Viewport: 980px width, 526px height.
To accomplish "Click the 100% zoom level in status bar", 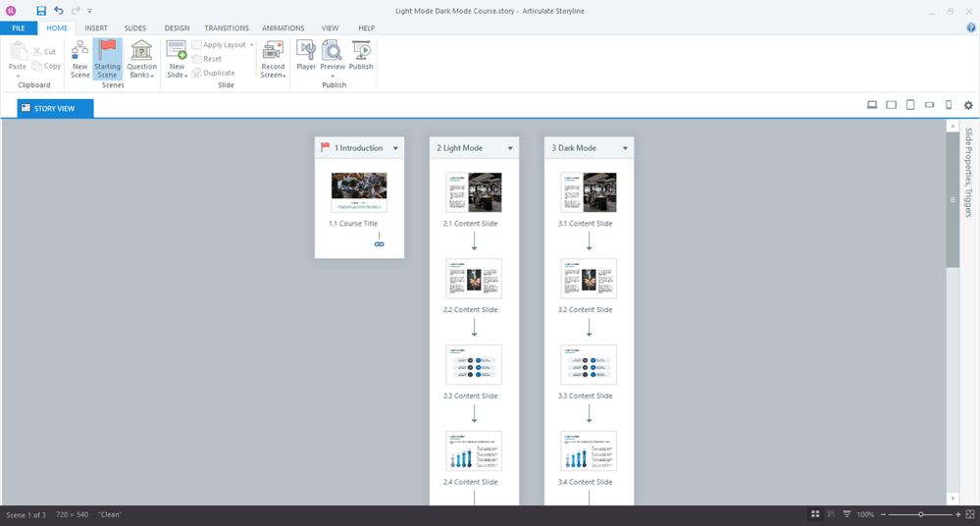I will point(865,515).
